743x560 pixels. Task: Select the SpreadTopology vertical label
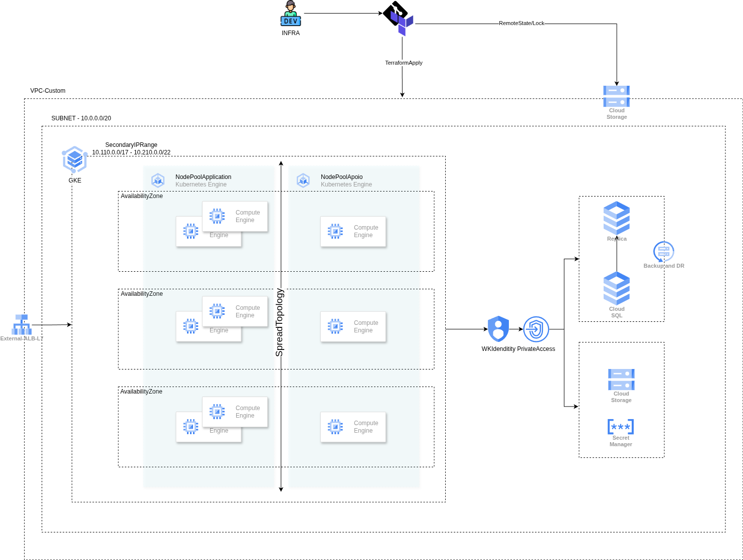click(x=279, y=322)
